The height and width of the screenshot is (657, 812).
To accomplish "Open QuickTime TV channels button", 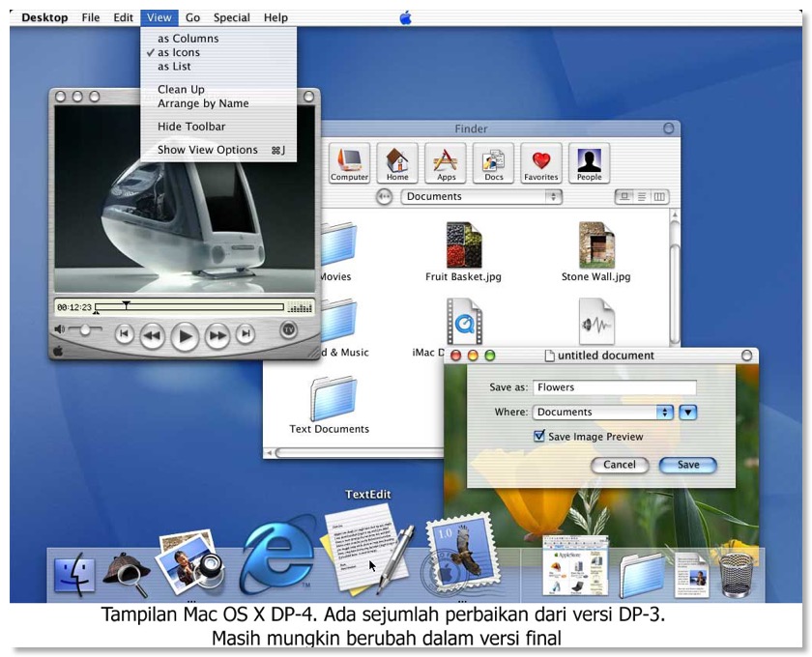I will click(x=288, y=329).
